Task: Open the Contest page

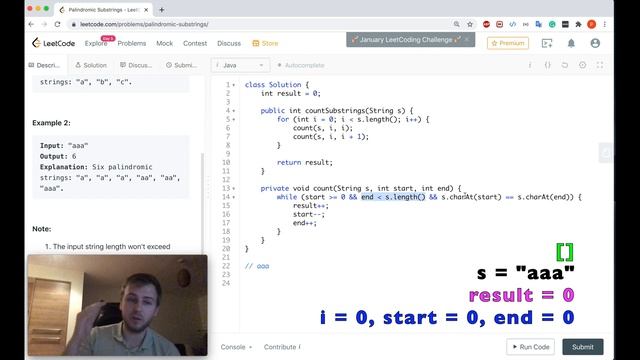Action: pyautogui.click(x=195, y=43)
